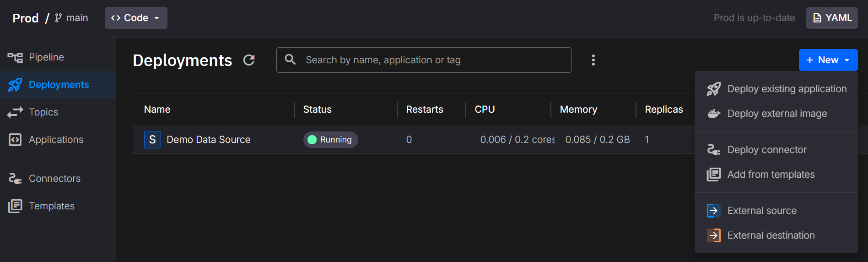Click the External source arrow icon
Screen dimensions: 868x262
[713, 211]
